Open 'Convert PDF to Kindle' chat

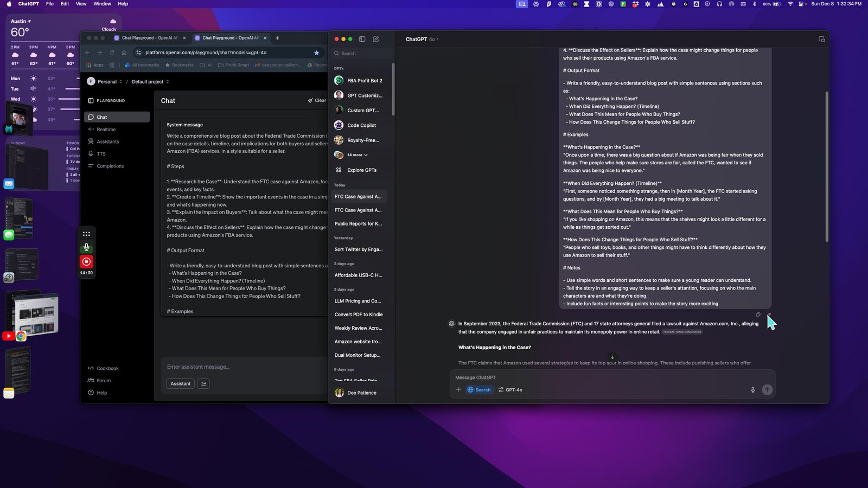[x=359, y=314]
